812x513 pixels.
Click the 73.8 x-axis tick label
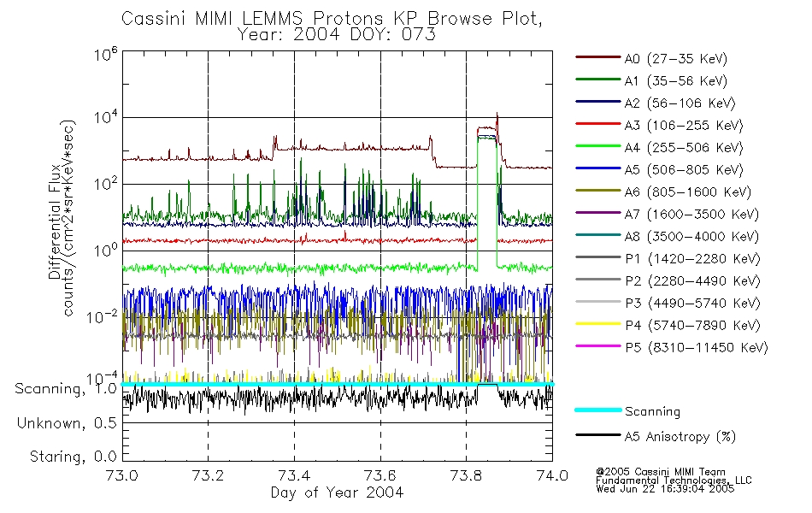[x=467, y=475]
